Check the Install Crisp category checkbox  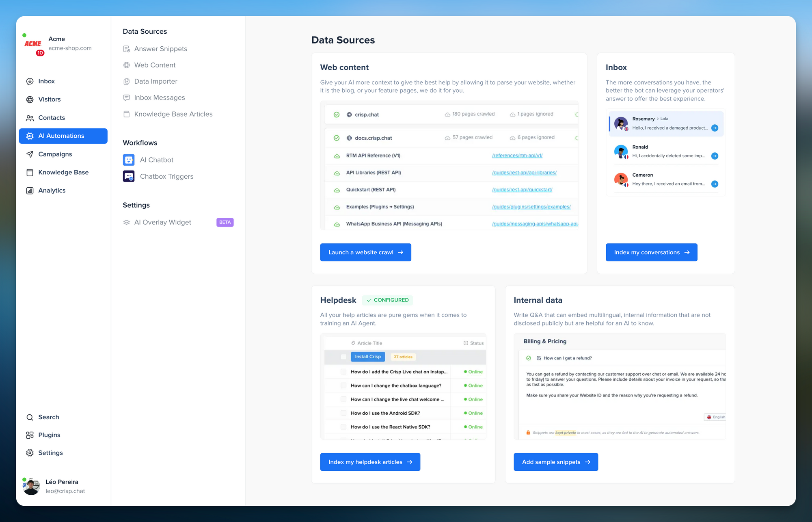point(343,357)
